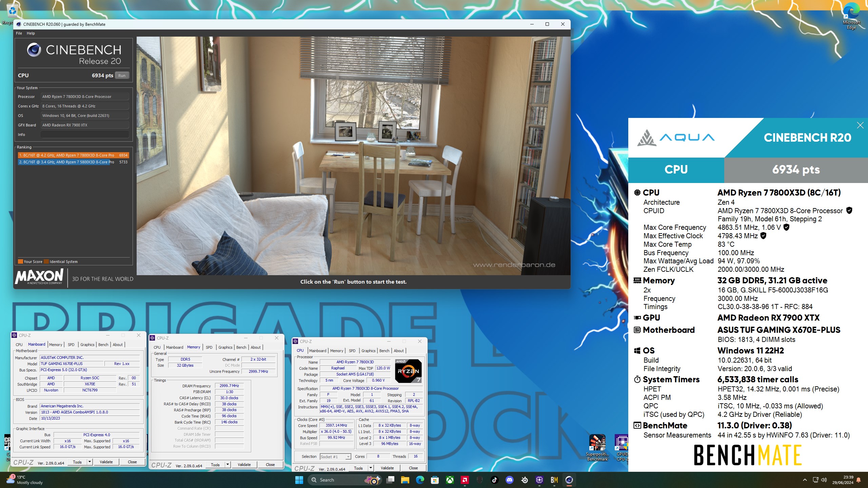Open Xbox app from the taskbar
This screenshot has width=868, height=488.
(450, 480)
